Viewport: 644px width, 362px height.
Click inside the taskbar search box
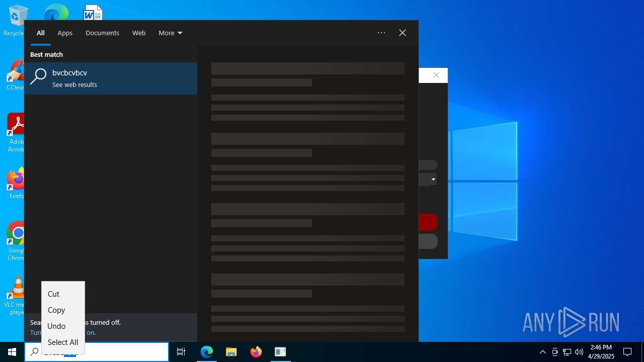(97, 352)
